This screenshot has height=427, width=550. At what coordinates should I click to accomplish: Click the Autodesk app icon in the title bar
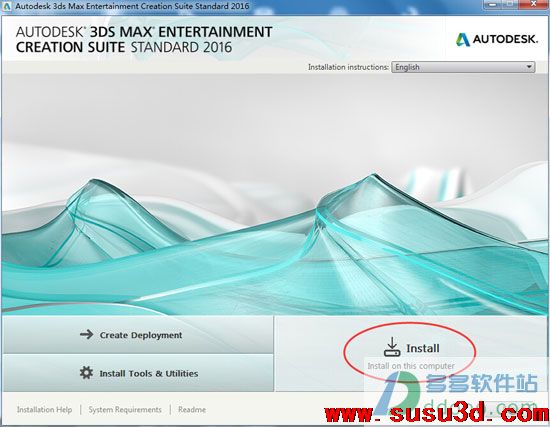coord(7,6)
